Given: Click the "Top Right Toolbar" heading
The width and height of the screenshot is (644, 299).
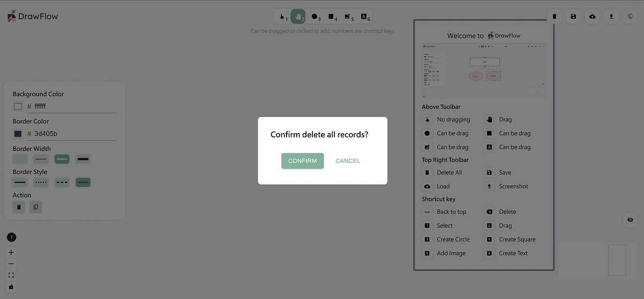Looking at the screenshot, I should tap(445, 160).
